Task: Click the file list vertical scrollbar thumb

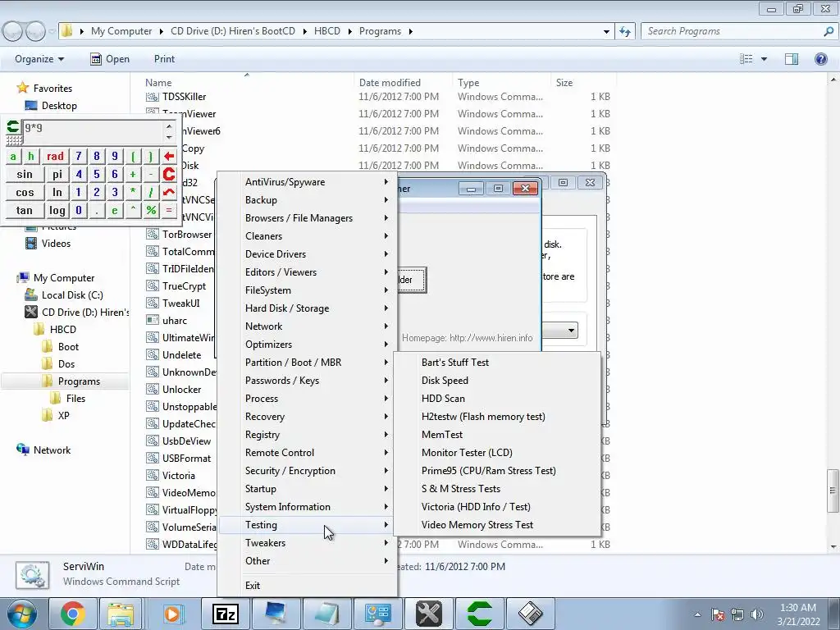Action: click(832, 491)
